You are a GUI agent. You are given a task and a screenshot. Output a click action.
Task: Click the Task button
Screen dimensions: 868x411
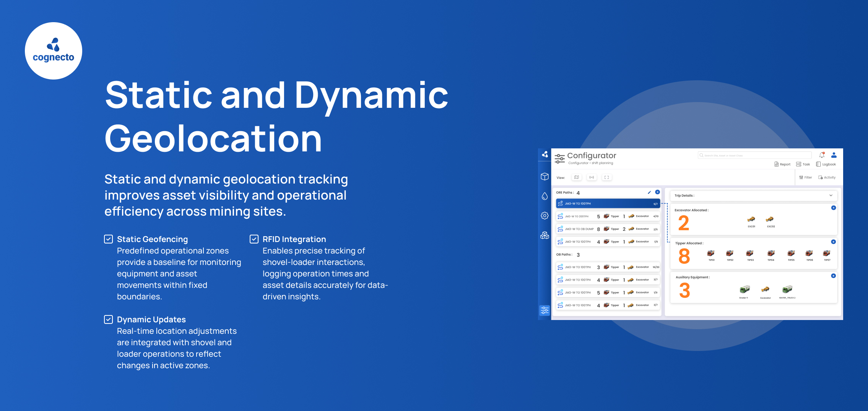pyautogui.click(x=803, y=164)
